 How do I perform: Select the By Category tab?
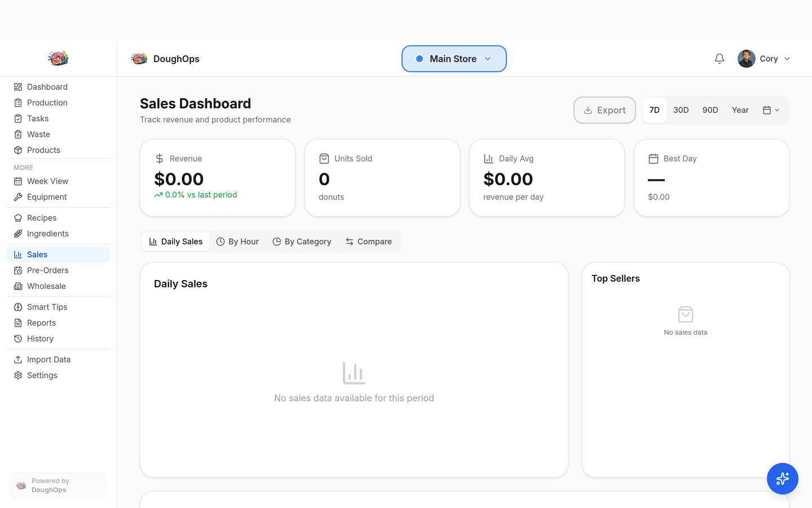point(302,241)
